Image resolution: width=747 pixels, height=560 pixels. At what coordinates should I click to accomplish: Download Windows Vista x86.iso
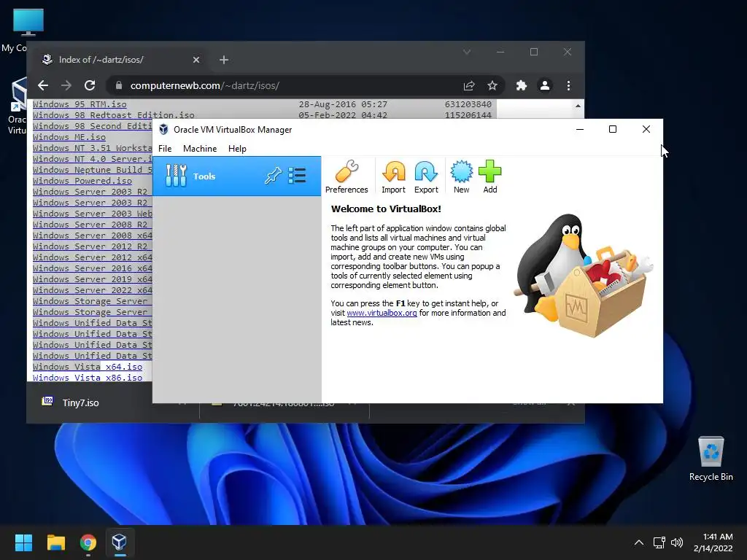click(88, 378)
